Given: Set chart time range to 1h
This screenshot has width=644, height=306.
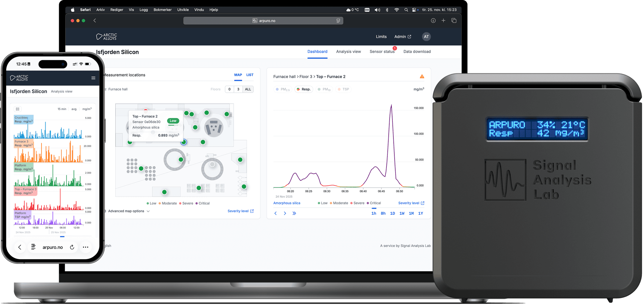Looking at the screenshot, I should click(x=374, y=213).
